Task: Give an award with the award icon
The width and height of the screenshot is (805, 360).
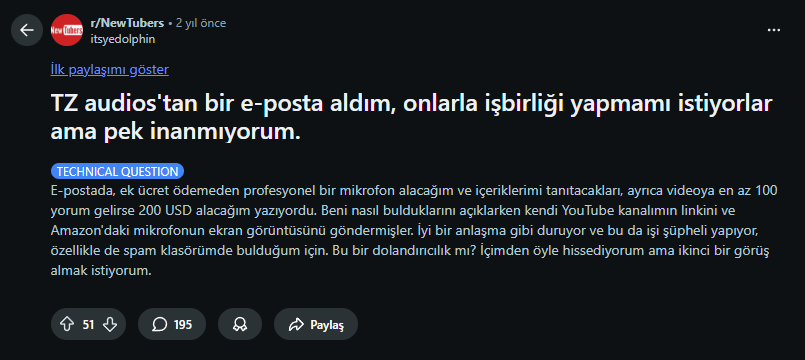Action: (240, 324)
